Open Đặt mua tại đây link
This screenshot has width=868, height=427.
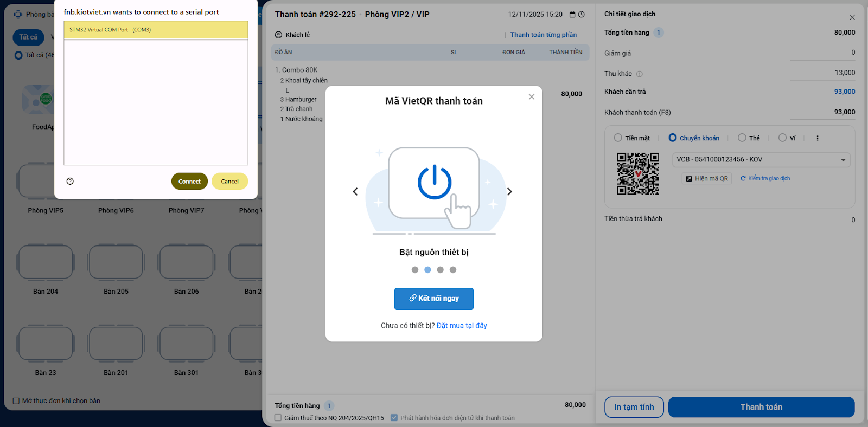click(x=462, y=326)
